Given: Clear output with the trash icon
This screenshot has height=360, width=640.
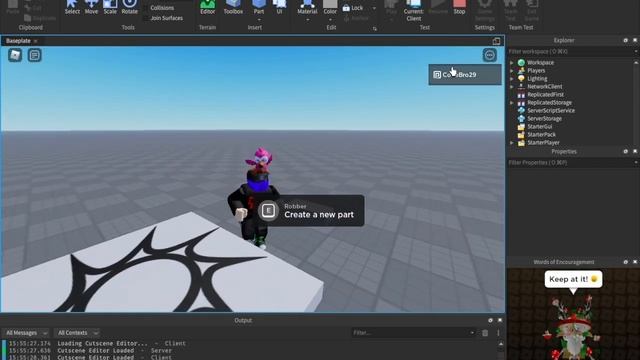Looking at the screenshot, I should (485, 333).
